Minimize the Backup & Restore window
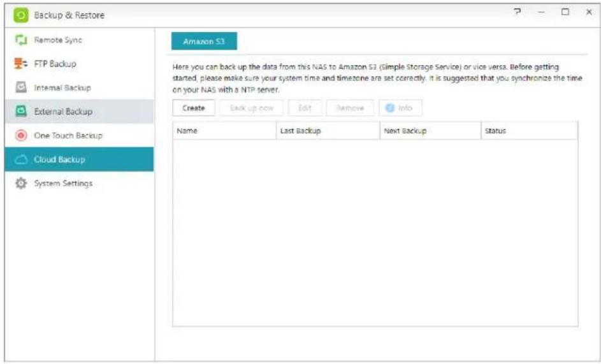This screenshot has width=601, height=364. point(541,12)
